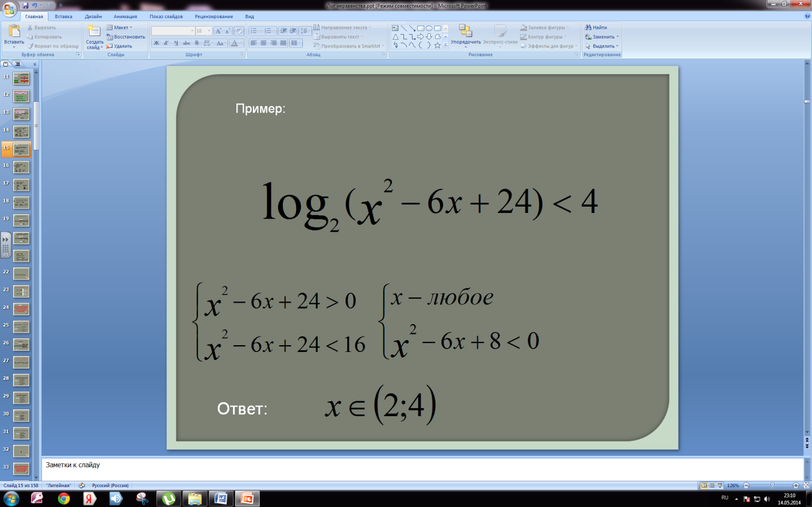Switch to Дизайн ribbon tab
The width and height of the screenshot is (812, 507).
coord(93,16)
